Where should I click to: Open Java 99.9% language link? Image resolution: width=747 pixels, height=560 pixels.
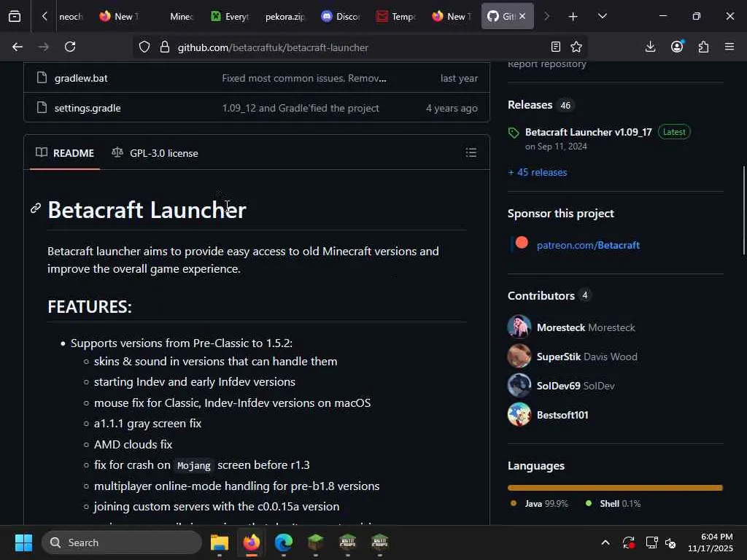point(541,504)
